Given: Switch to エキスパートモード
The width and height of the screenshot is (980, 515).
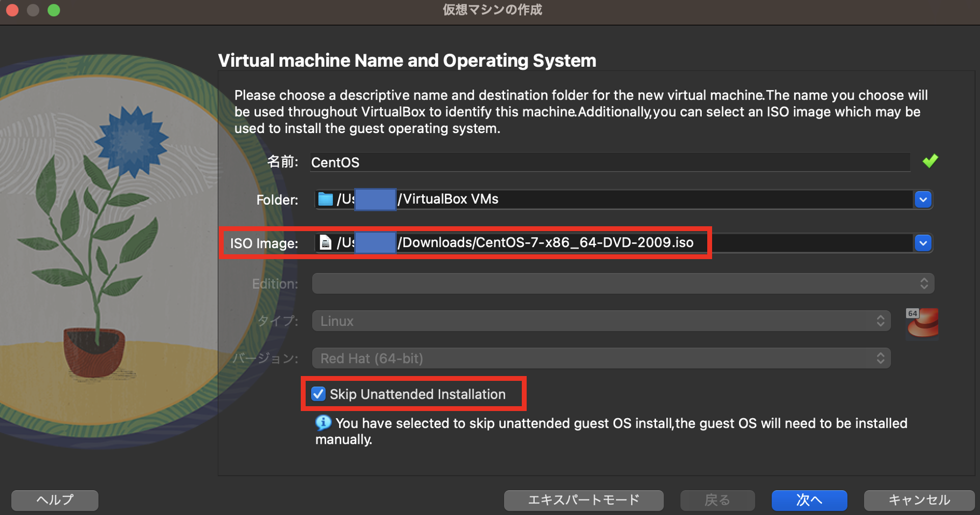Looking at the screenshot, I should (584, 500).
